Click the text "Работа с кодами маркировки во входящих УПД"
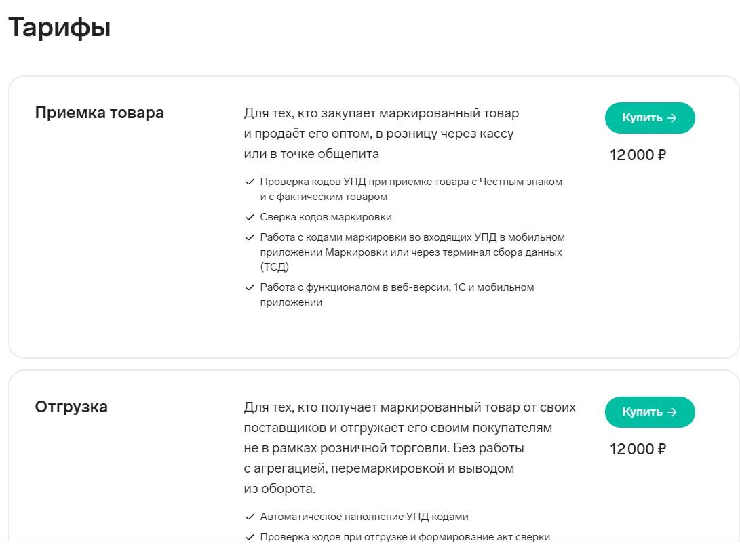The height and width of the screenshot is (560, 740). (412, 252)
